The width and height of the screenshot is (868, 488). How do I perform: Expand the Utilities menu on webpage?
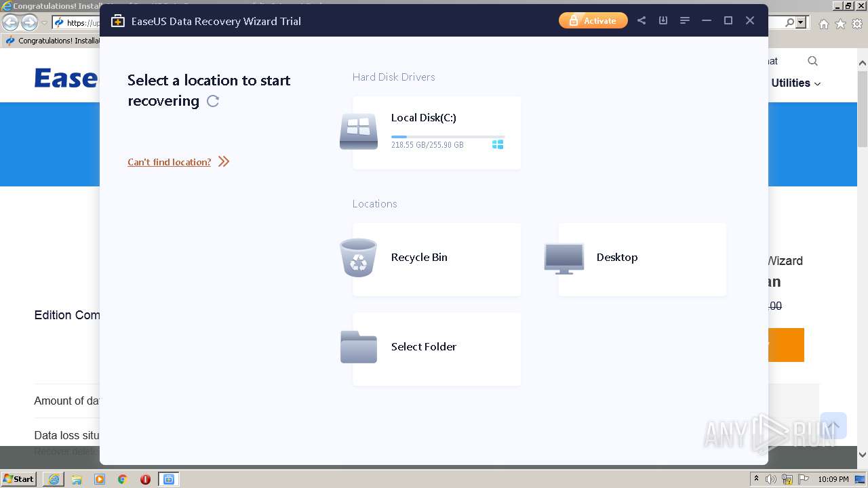click(795, 83)
